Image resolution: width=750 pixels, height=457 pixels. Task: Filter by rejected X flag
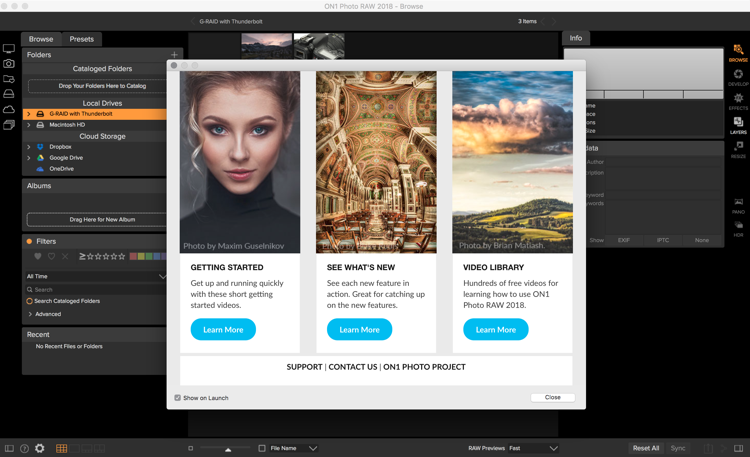click(x=65, y=256)
